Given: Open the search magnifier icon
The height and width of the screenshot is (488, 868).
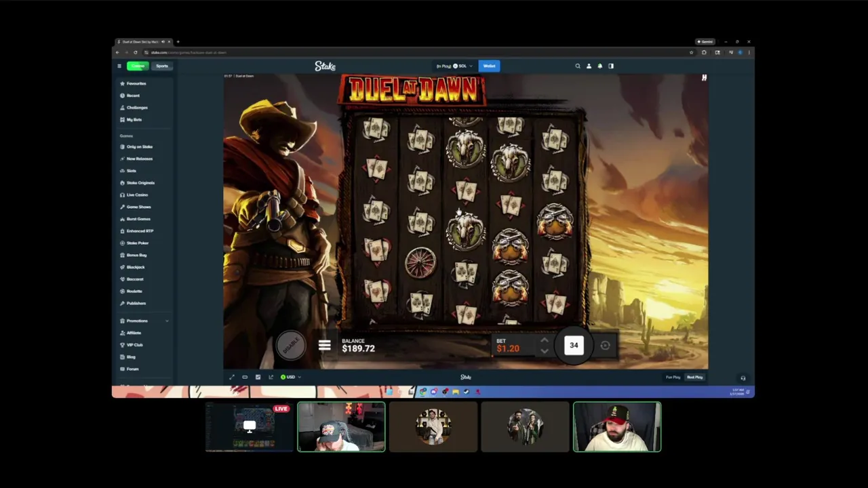Looking at the screenshot, I should (578, 66).
